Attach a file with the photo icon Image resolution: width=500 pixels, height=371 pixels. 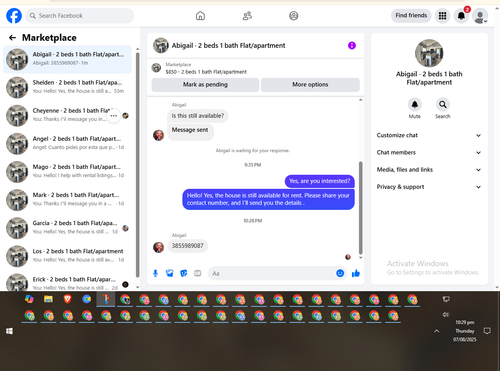pos(170,273)
